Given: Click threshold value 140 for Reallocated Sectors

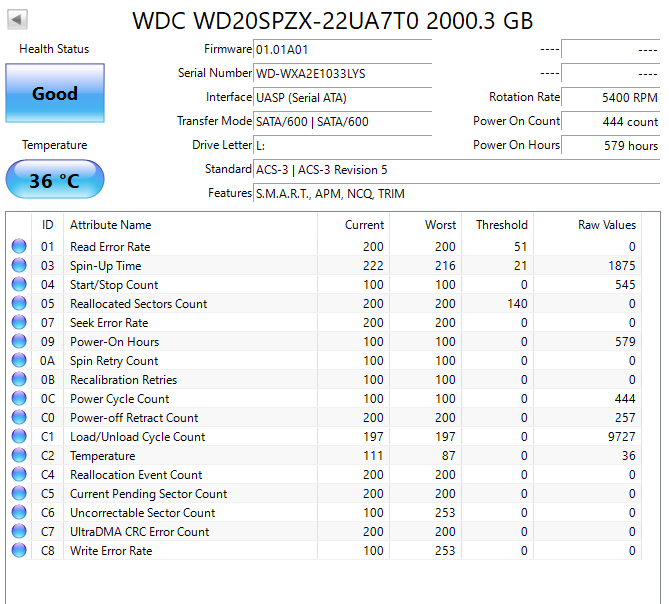Looking at the screenshot, I should click(517, 304).
